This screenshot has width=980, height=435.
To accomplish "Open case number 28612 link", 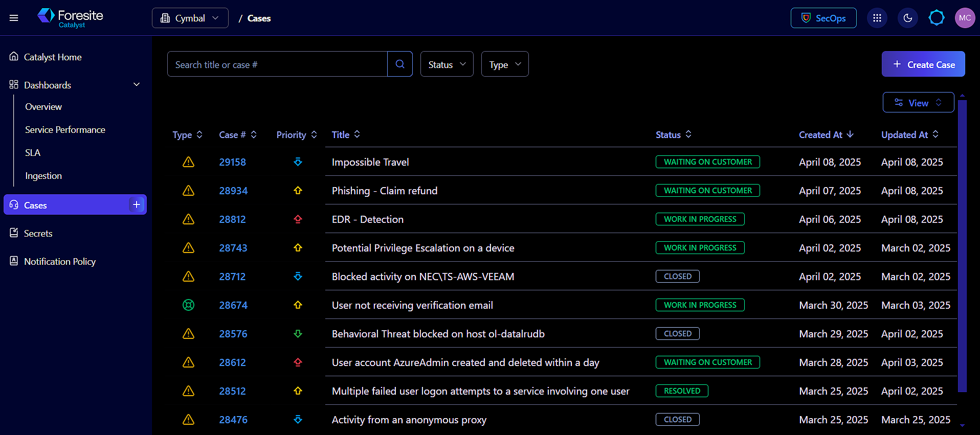I will point(232,362).
